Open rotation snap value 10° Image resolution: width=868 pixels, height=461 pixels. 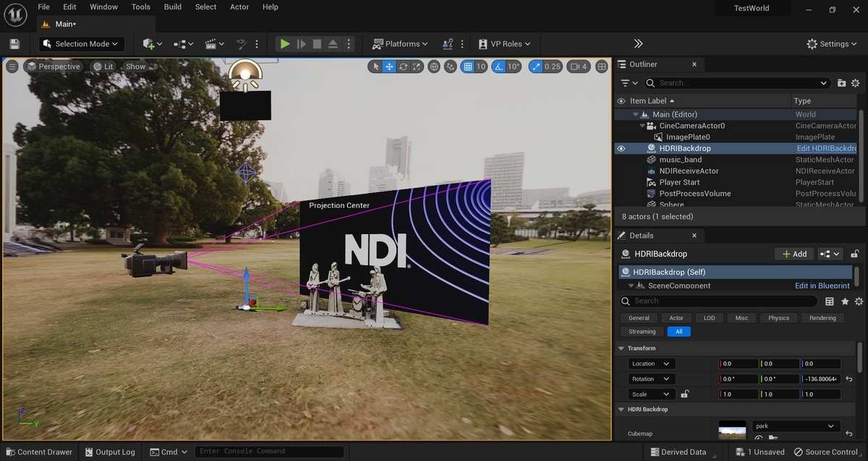[x=514, y=66]
